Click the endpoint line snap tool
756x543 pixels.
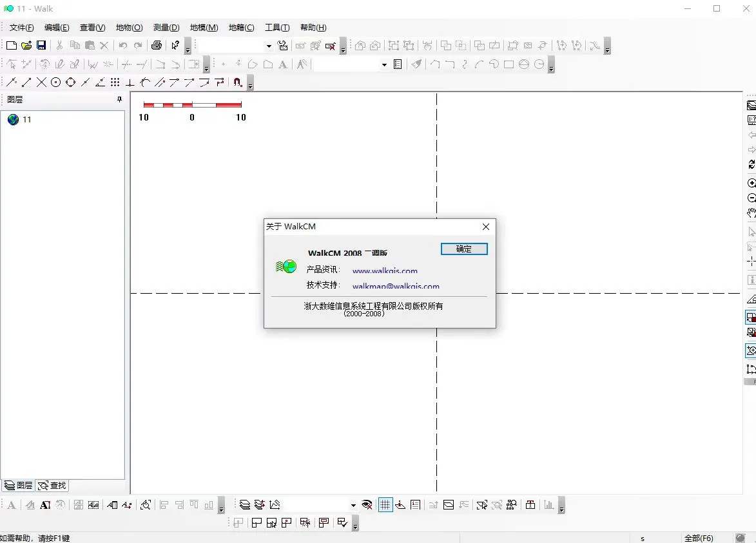(26, 82)
